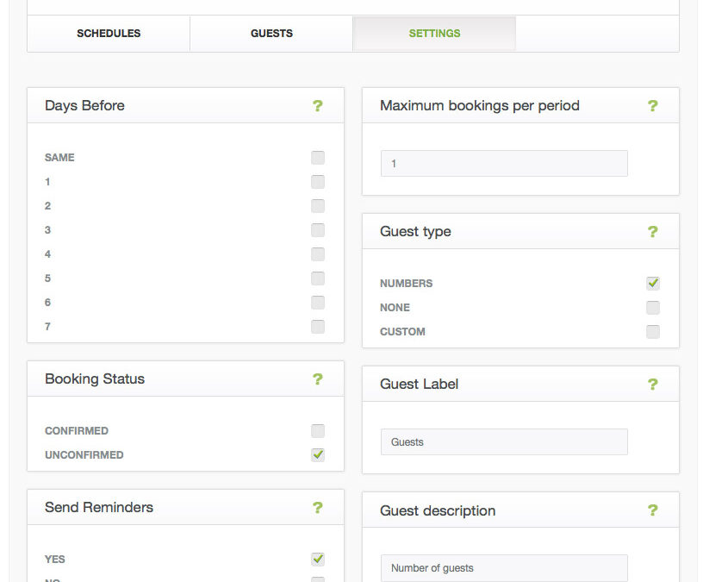Click the Guest type help icon
728x582 pixels.
pos(652,232)
